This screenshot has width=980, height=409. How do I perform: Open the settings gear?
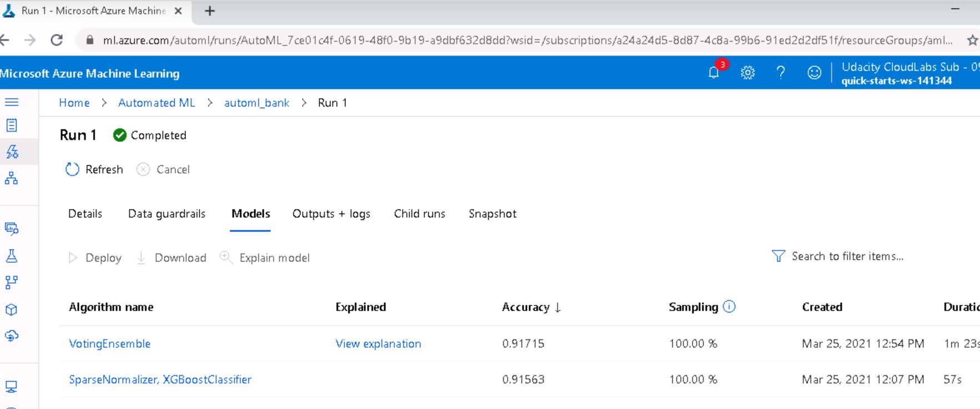[748, 72]
